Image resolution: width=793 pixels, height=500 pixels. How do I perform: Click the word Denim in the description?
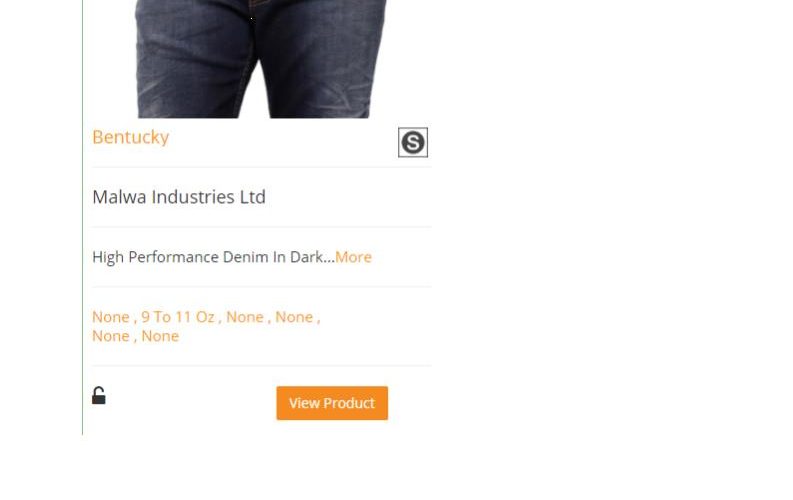pyautogui.click(x=245, y=257)
